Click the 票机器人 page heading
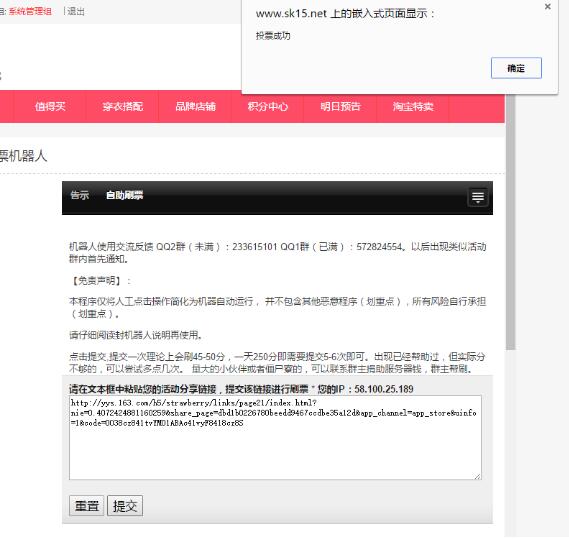This screenshot has height=539, width=569. [x=23, y=156]
